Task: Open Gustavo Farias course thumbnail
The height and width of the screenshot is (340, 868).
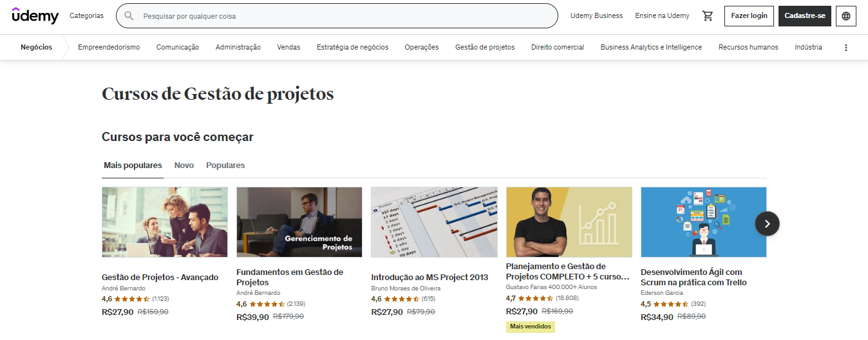Action: [569, 222]
